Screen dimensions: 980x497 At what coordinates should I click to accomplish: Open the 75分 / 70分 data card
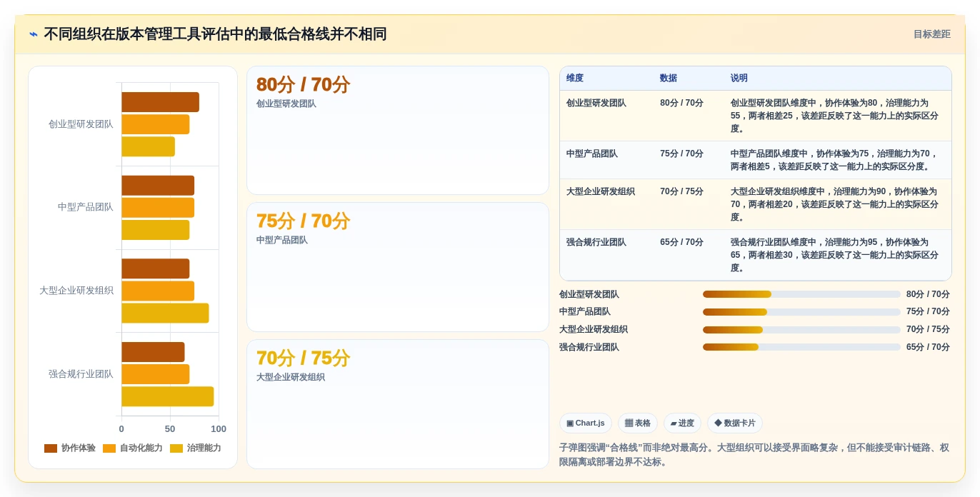point(398,267)
